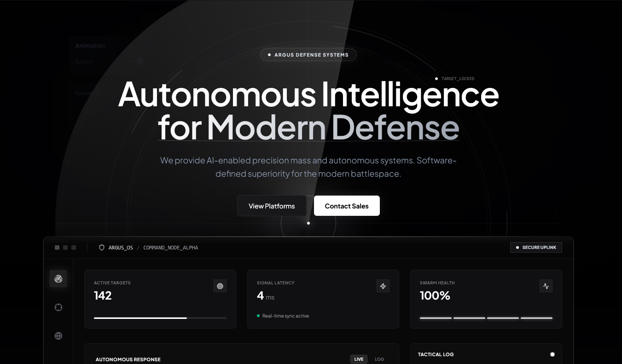Open the globe map sidebar icon
The height and width of the screenshot is (364, 622).
pyautogui.click(x=58, y=336)
